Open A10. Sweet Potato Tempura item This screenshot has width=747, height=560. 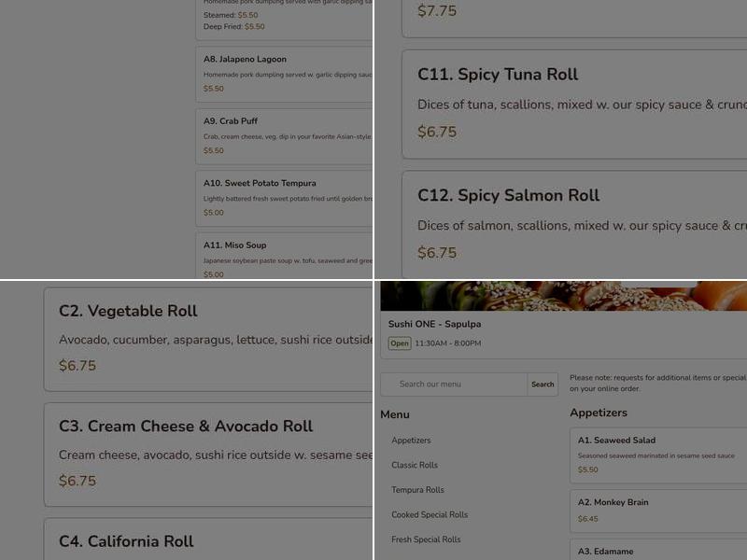(x=280, y=197)
